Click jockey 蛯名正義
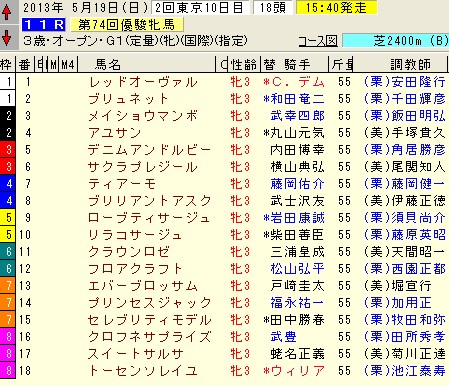Viewport: 449px width, 386px height. pyautogui.click(x=297, y=354)
